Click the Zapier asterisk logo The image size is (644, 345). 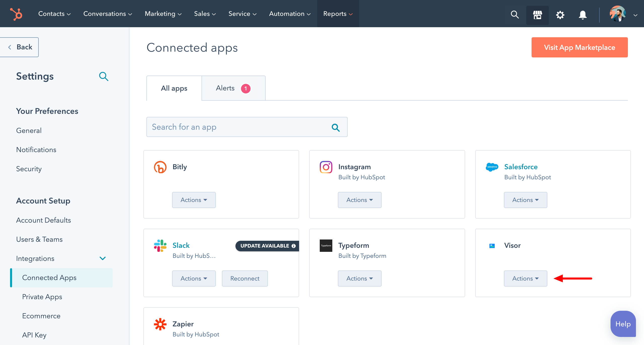(x=160, y=324)
